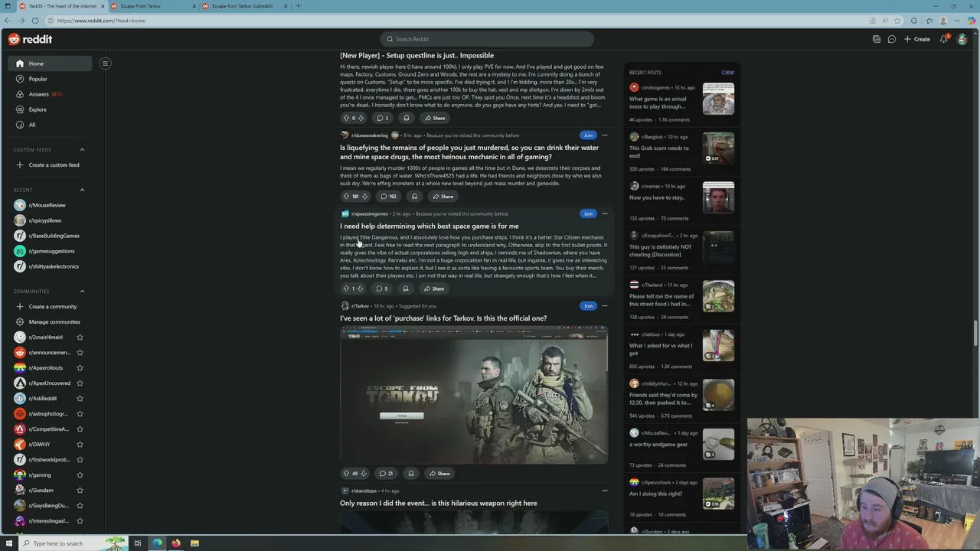Image resolution: width=980 pixels, height=551 pixels.
Task: Collapse the Recent section
Action: coord(82,190)
